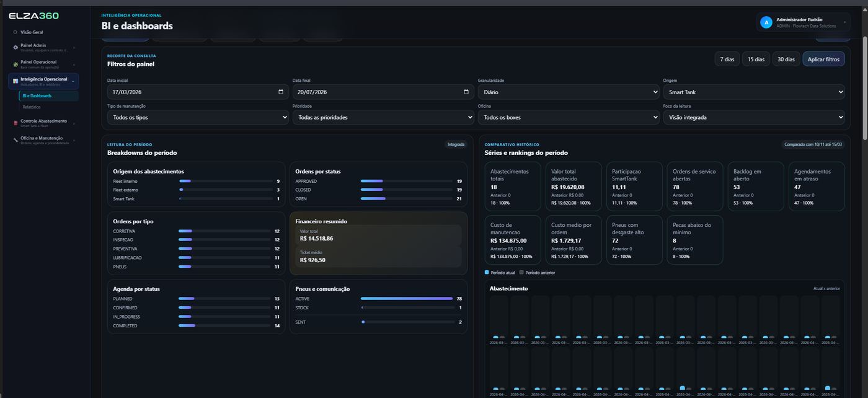
Task: Select the 30 dias range button
Action: (x=786, y=59)
